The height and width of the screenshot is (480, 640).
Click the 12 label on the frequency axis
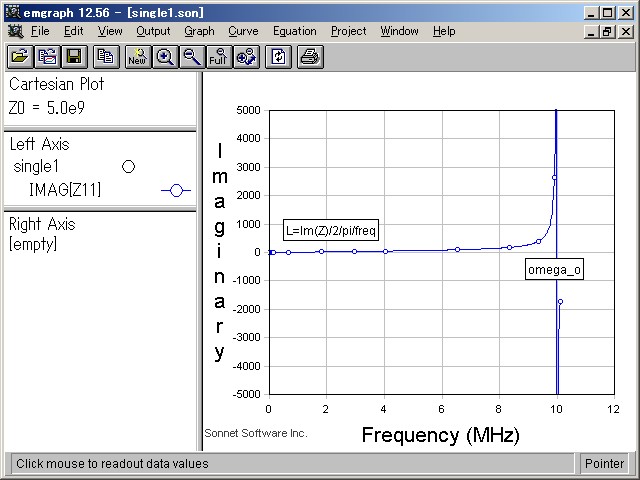pyautogui.click(x=613, y=409)
